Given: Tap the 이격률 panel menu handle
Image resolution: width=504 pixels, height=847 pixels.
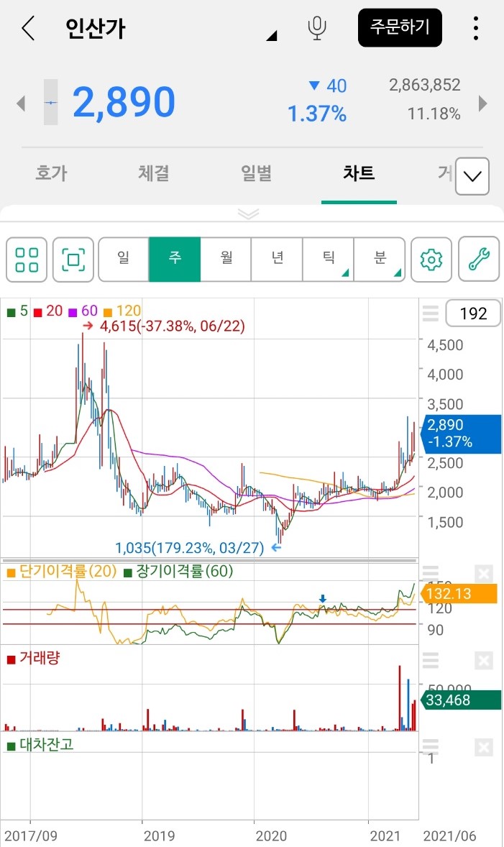Looking at the screenshot, I should pyautogui.click(x=431, y=573).
